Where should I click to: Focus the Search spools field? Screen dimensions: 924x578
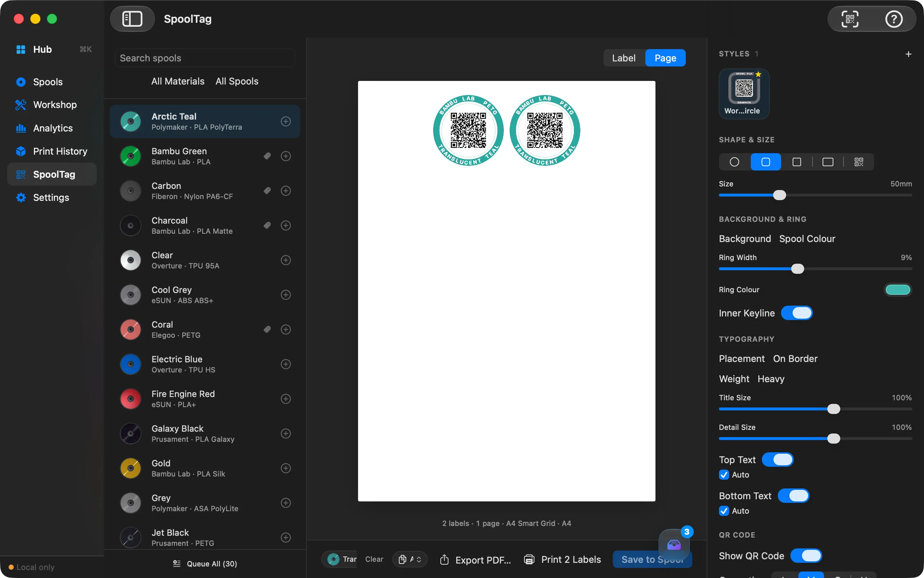coord(205,58)
